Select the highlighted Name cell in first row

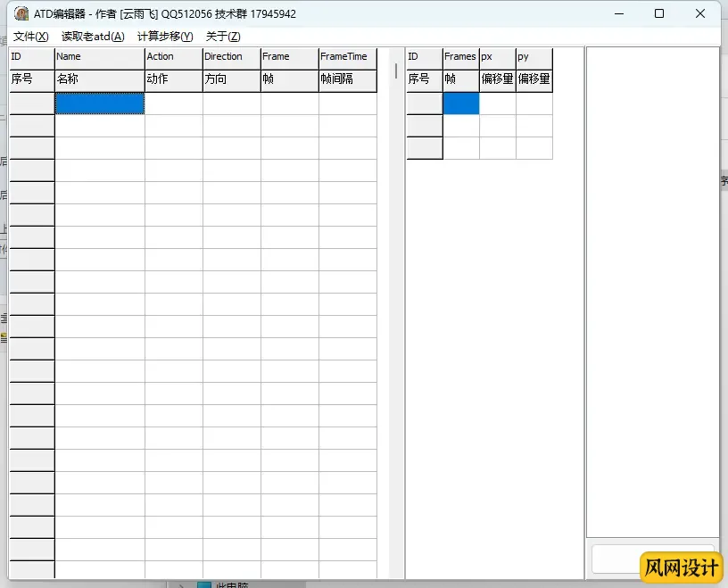click(x=99, y=104)
